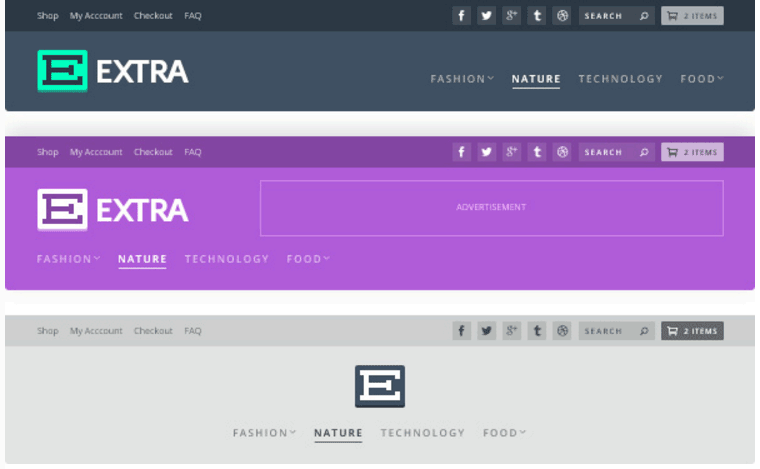The image size is (760, 469).
Task: Expand Fashion dropdown in the purple header
Action: [68, 259]
